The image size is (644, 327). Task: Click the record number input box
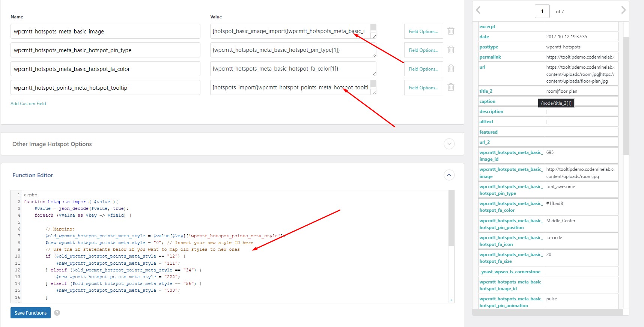(542, 11)
